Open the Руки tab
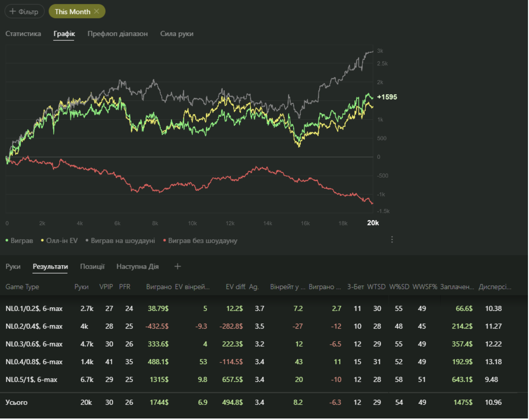 tap(13, 267)
